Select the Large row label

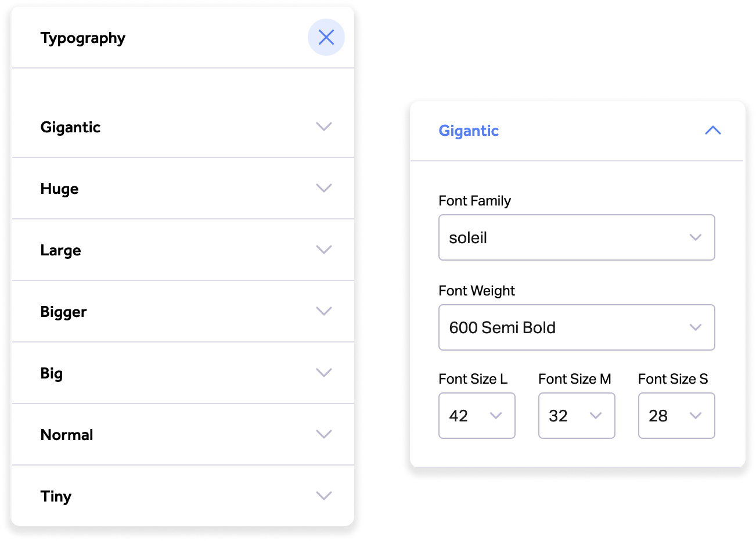tap(61, 250)
